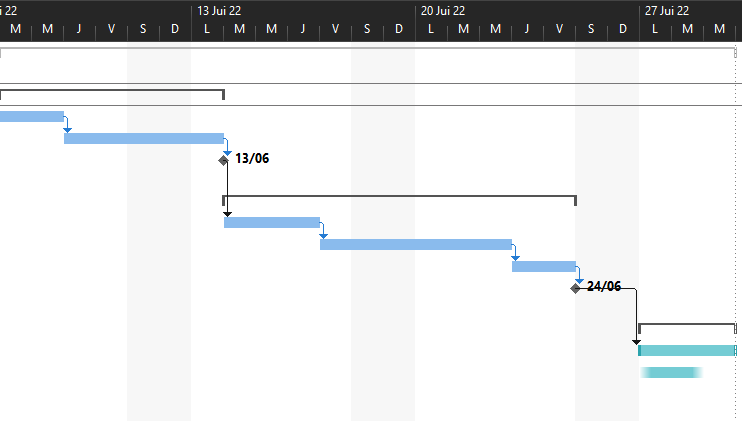Click the blue link arrow pointing to 24/06

(x=579, y=275)
